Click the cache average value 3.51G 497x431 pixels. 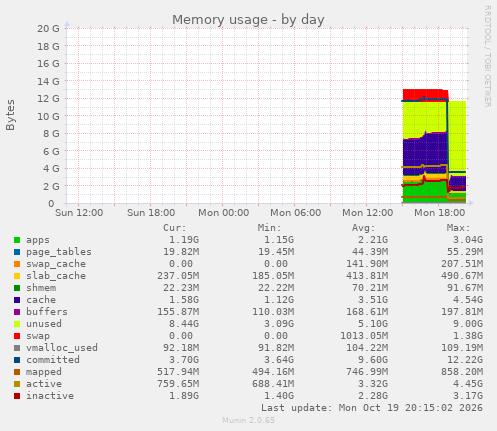pos(373,300)
